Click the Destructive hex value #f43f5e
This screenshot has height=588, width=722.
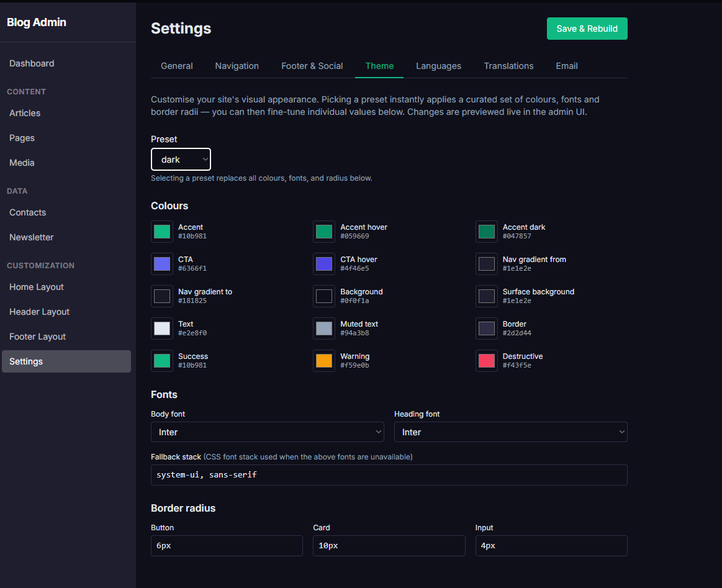517,365
